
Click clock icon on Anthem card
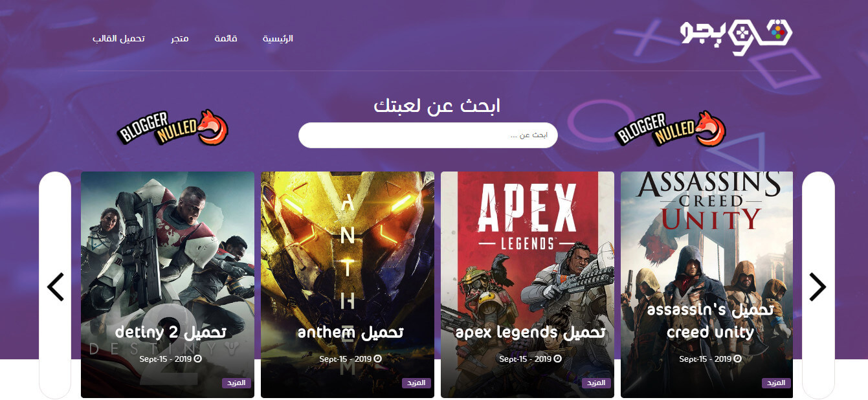(377, 359)
